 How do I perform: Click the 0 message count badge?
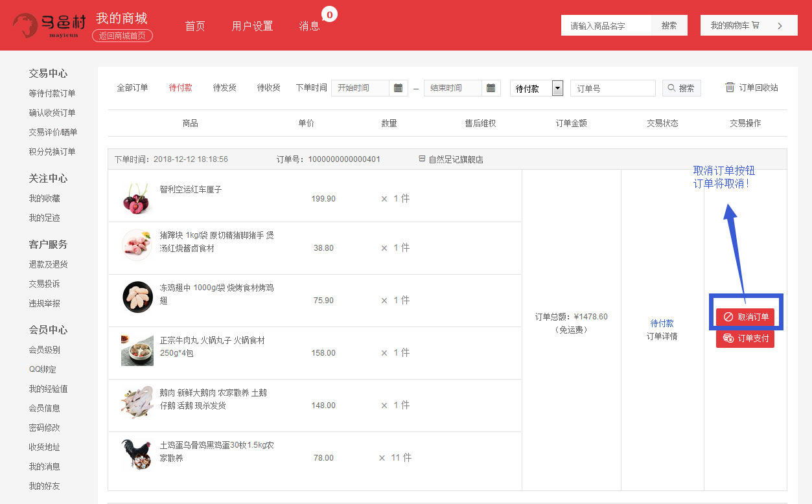tap(329, 14)
